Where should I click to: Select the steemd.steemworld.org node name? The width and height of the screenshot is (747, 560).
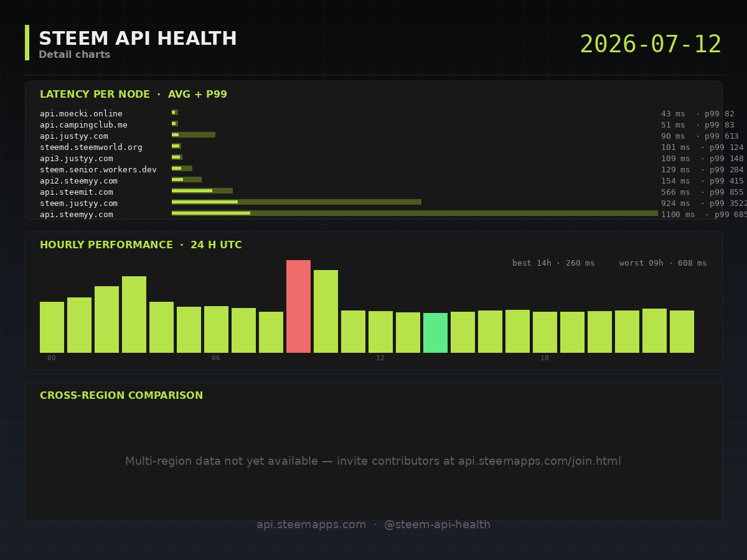91,147
